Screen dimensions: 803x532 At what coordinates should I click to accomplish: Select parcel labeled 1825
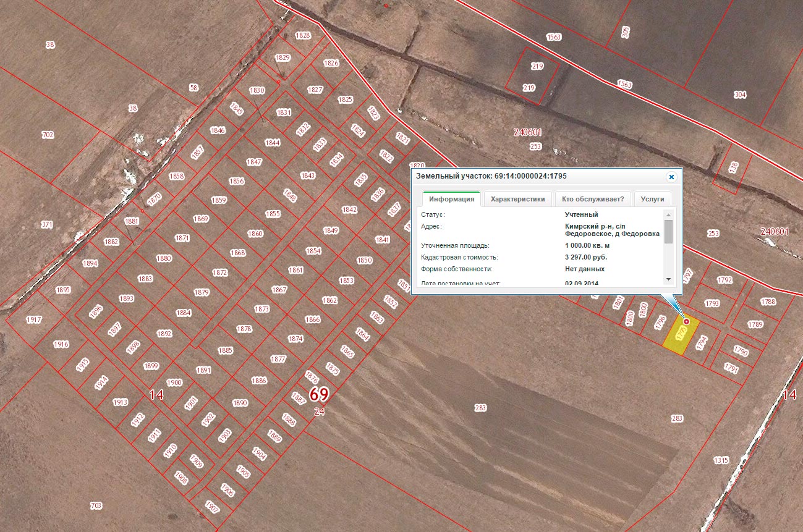click(345, 99)
